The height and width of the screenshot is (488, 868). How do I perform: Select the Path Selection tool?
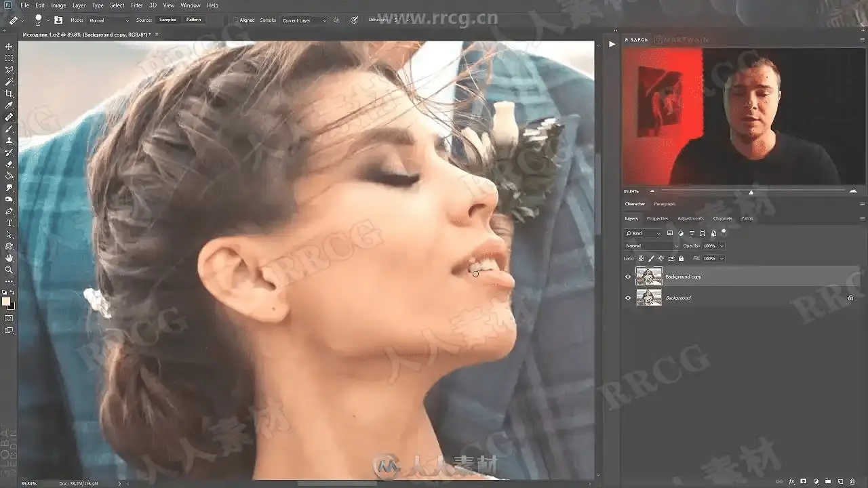(9, 235)
